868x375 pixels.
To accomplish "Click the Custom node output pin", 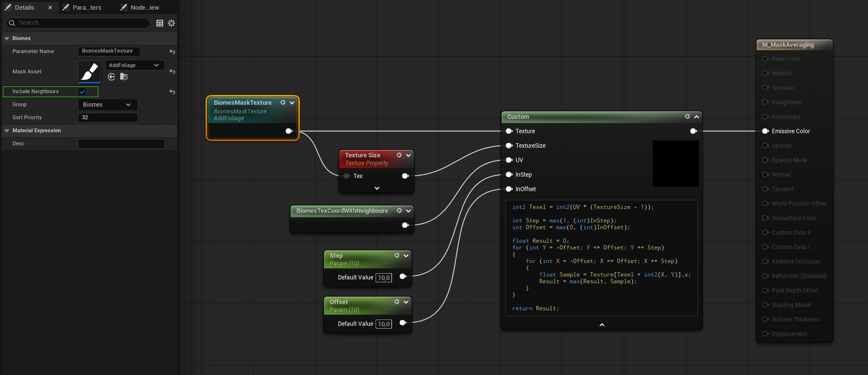I will [x=694, y=131].
